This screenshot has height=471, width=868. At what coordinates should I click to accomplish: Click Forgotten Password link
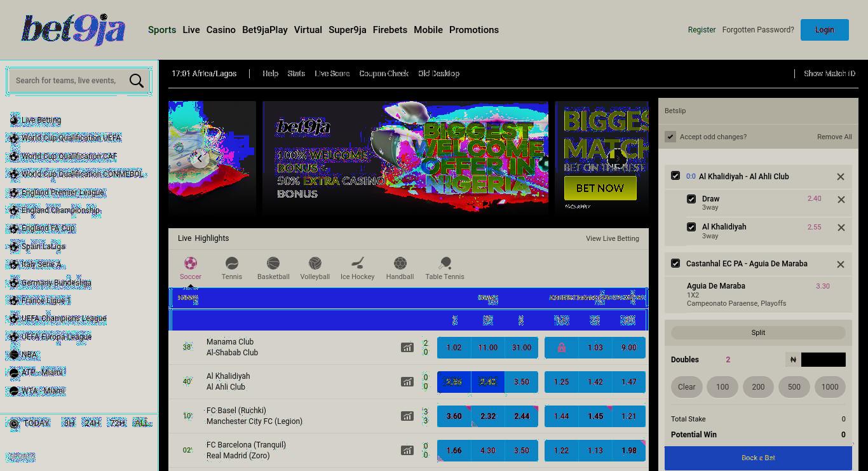point(758,30)
